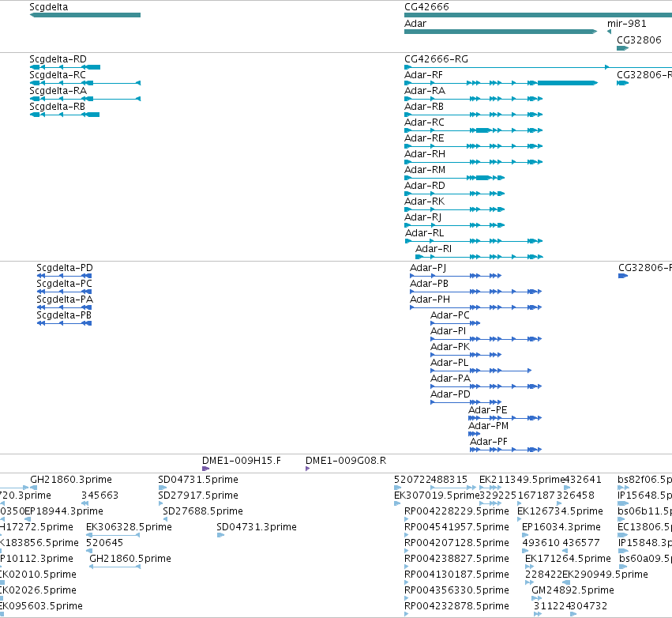Click the Scgdelta-RB transcript label
Viewport: 672px width, 618px height.
point(57,107)
